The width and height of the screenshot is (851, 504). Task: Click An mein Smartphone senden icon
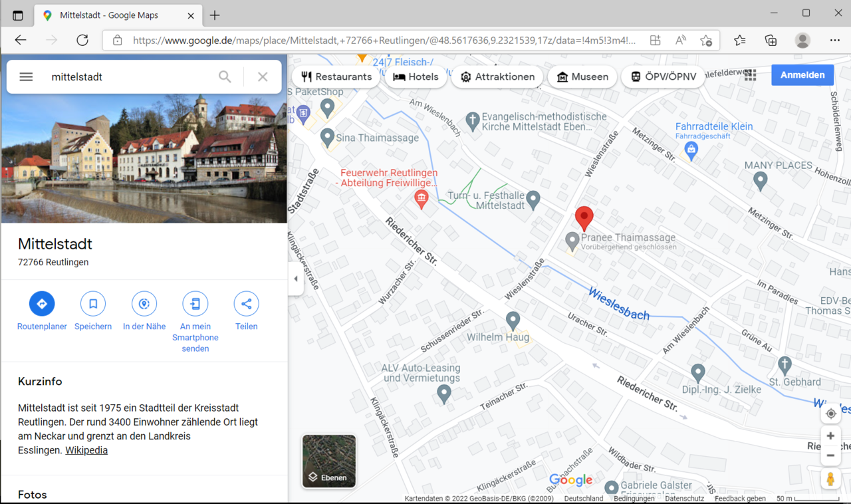tap(195, 304)
